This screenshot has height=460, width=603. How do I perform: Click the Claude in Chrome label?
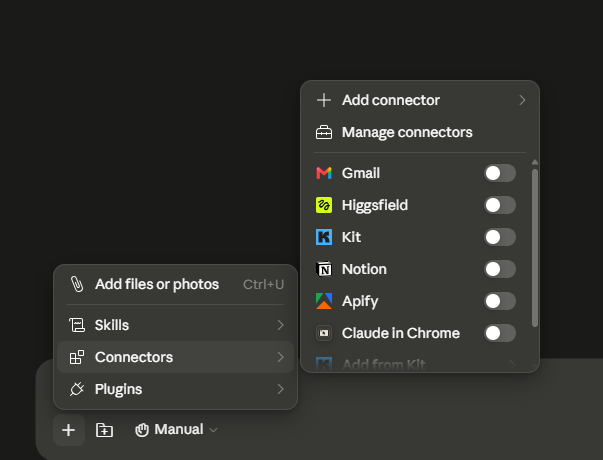pyautogui.click(x=401, y=333)
